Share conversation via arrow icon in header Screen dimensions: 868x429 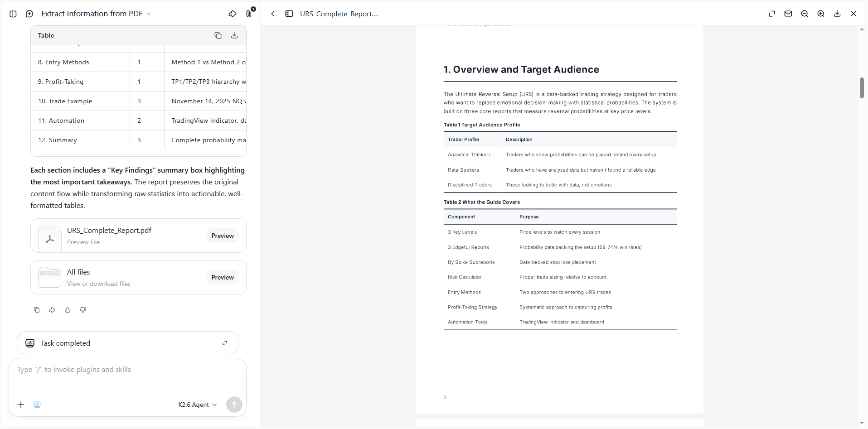[233, 14]
